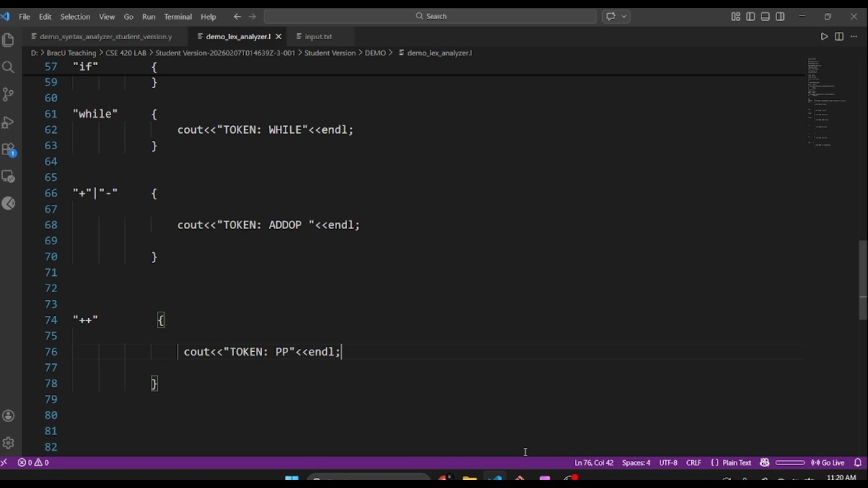Close the demo_lex_analyzer.l tab
Image resolution: width=868 pixels, height=488 pixels.
278,37
